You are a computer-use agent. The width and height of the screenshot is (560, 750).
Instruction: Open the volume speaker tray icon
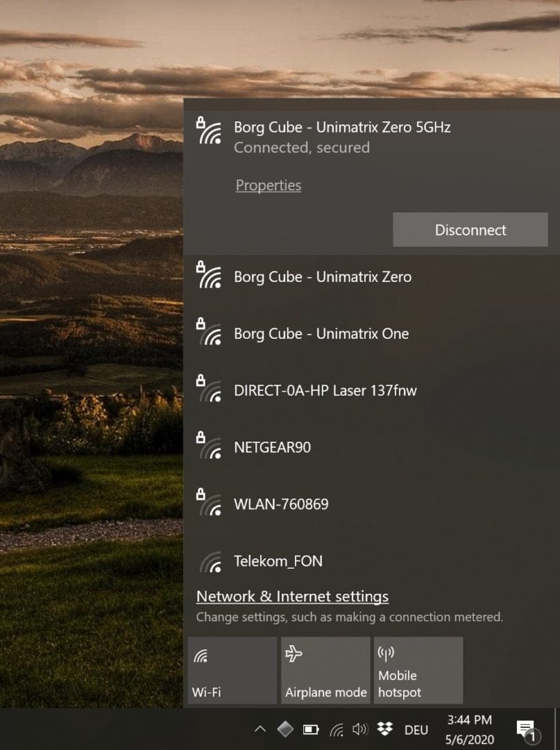(x=359, y=729)
